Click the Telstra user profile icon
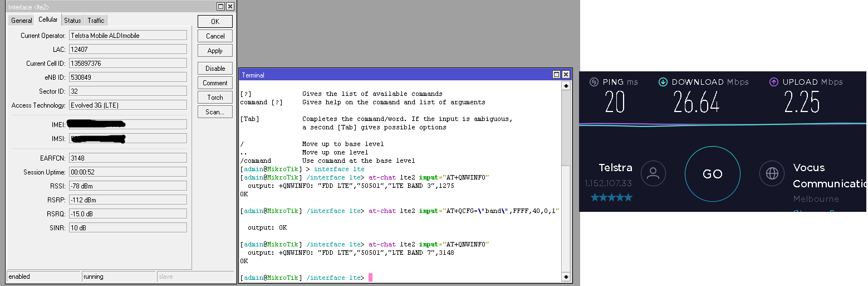This screenshot has height=286, width=868. tap(653, 173)
